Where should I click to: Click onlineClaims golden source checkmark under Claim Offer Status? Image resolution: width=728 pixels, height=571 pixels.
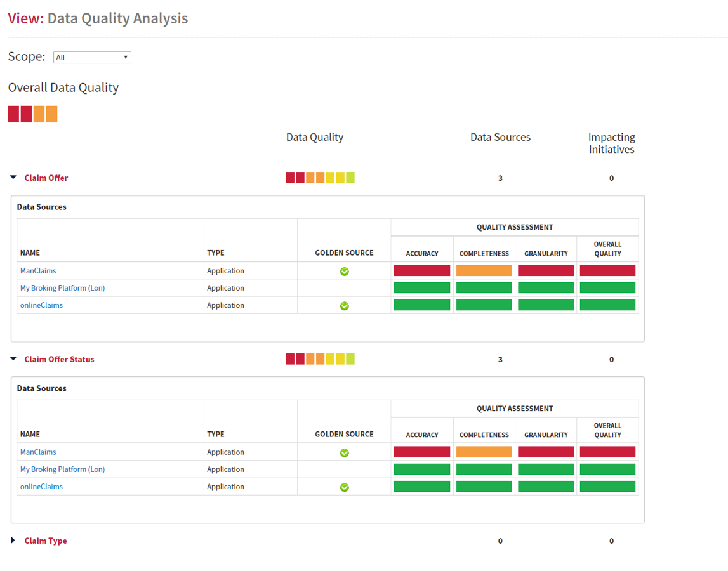point(345,487)
